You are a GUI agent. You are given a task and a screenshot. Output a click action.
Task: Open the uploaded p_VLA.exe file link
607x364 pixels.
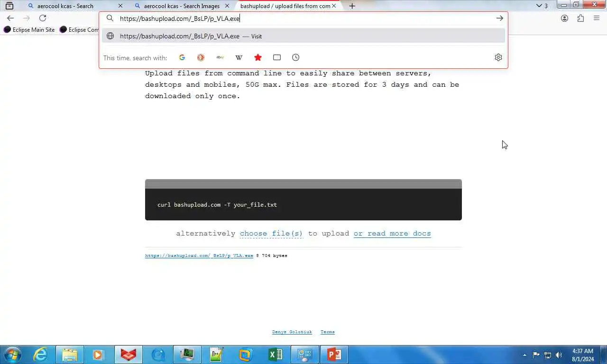(x=199, y=255)
